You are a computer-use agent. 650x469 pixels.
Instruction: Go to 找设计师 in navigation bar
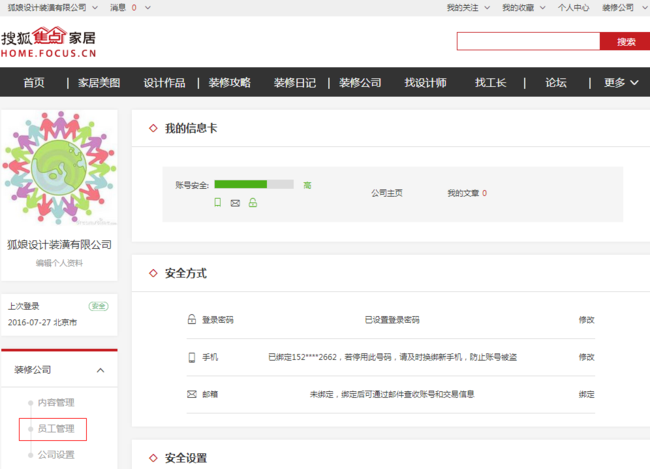(x=425, y=83)
